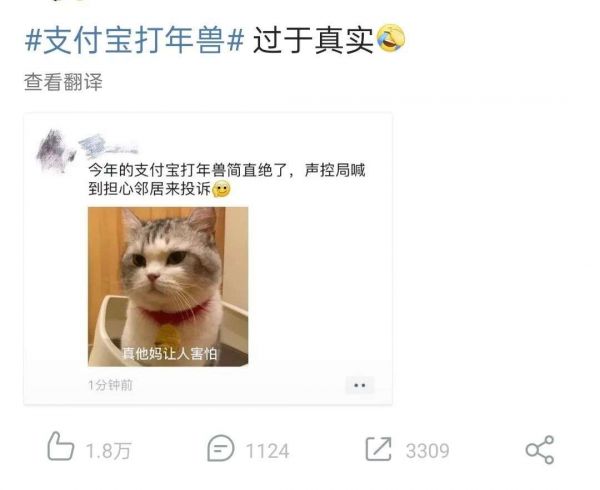Image resolution: width=600 pixels, height=490 pixels.
Task: Tap the blushing emoji after 投诉
Action: [x=222, y=189]
